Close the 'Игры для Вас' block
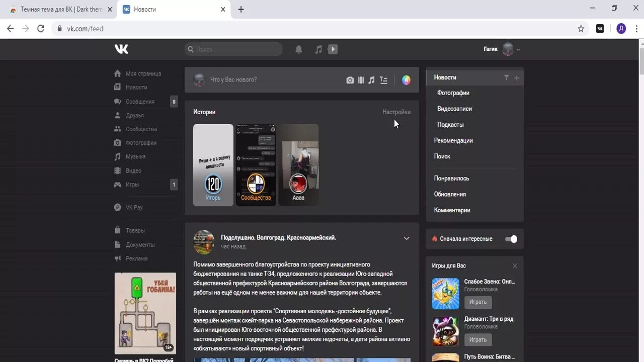644x362 pixels. pos(515,265)
